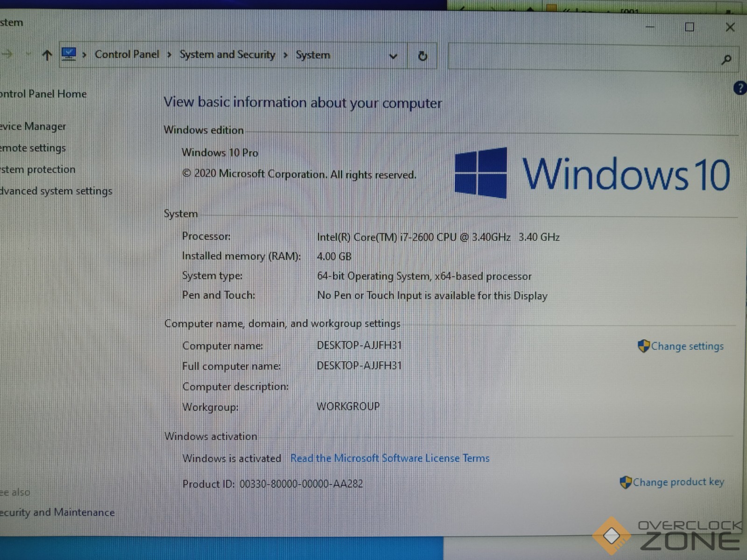The width and height of the screenshot is (747, 560).
Task: Open Remote settings
Action: tap(33, 148)
